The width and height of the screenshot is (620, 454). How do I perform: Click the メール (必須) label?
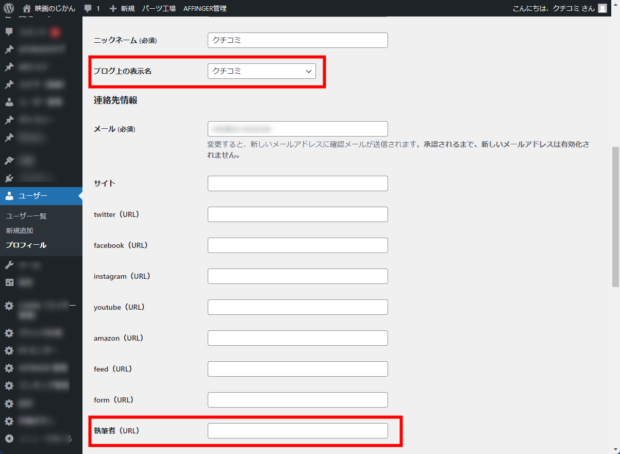coord(114,129)
